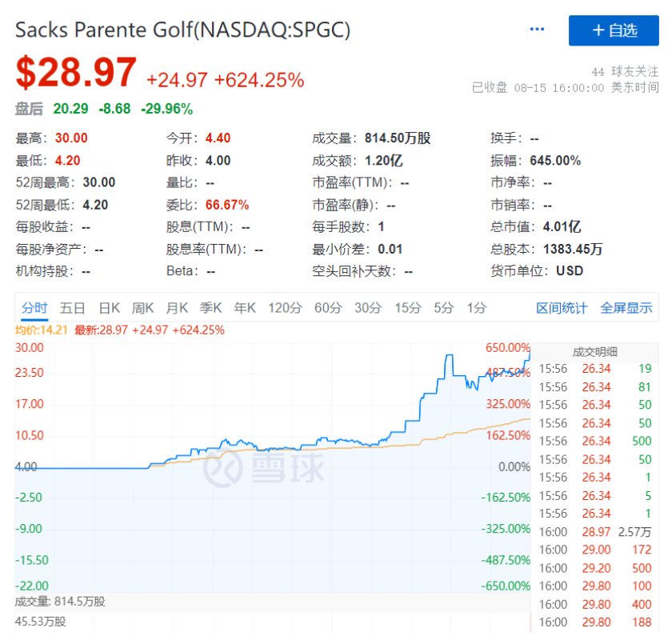This screenshot has height=636, width=672.
Task: Click the 16:00 trade row with volume 188
Action: click(x=595, y=622)
